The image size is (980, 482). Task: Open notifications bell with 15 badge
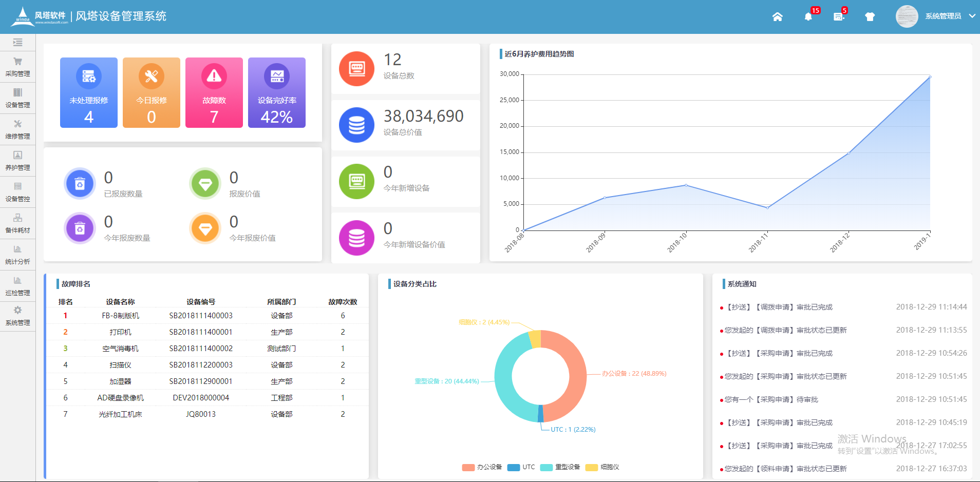point(808,16)
